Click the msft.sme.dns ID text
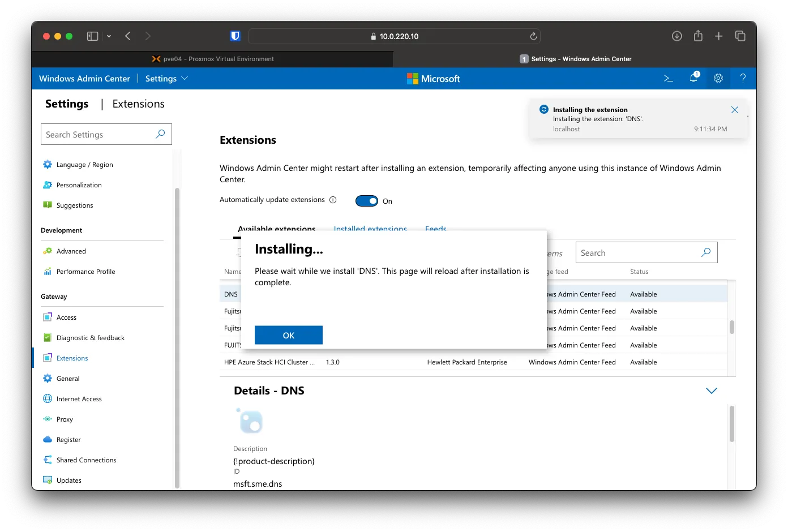 point(258,484)
